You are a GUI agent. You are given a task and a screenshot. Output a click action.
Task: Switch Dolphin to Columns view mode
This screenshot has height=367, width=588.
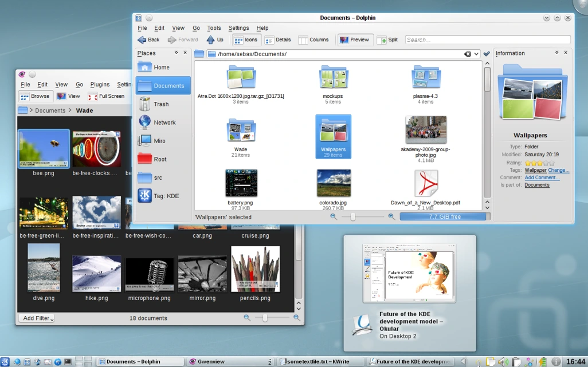[313, 40]
